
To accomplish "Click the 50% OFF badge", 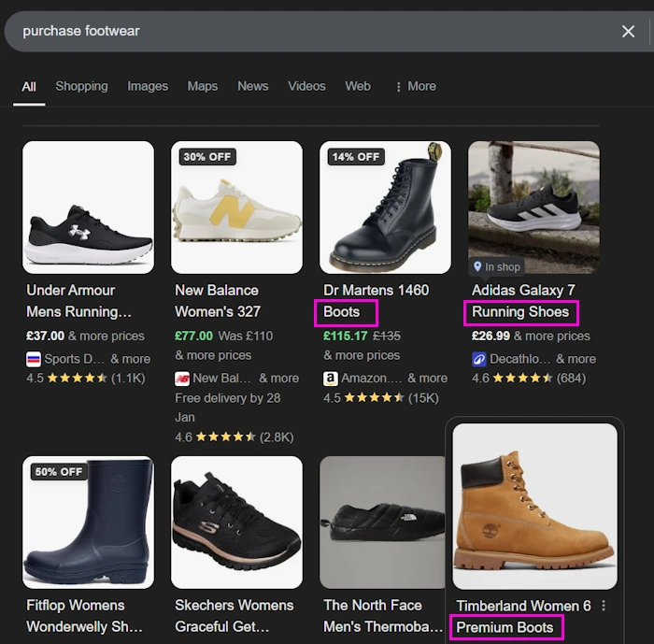I will click(x=59, y=472).
